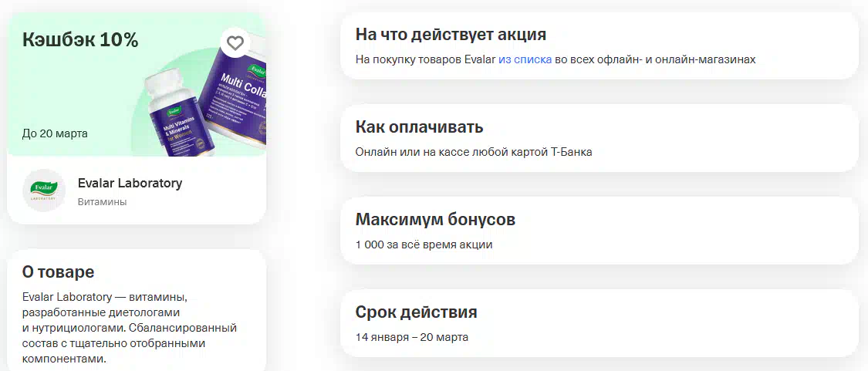Image resolution: width=868 pixels, height=371 pixels.
Task: Click the "Витамины" category label
Action: click(103, 201)
